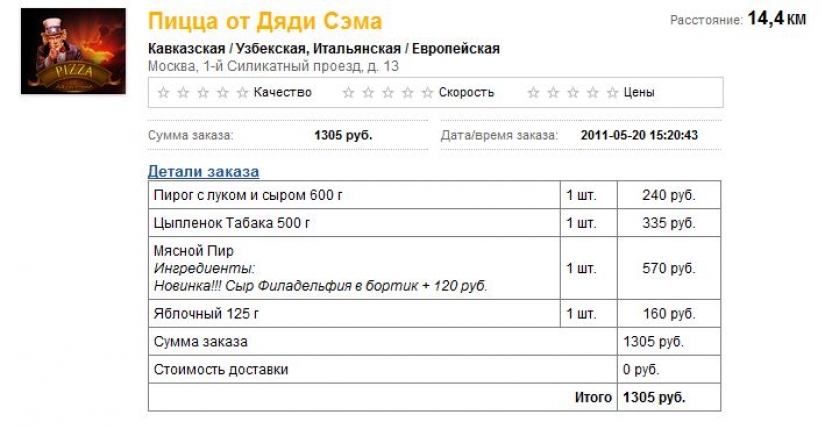The image size is (825, 429).
Task: Open the Детали заказа link
Action: point(203,172)
